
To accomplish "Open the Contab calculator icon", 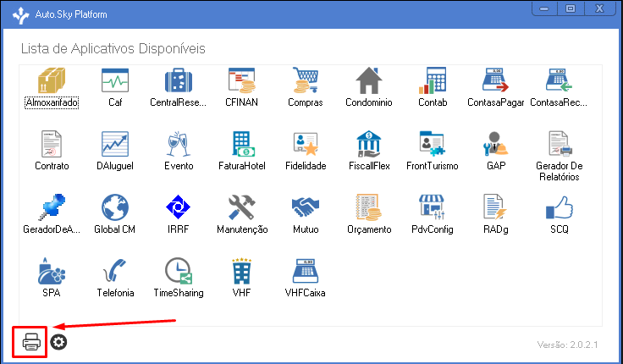I will [x=433, y=80].
